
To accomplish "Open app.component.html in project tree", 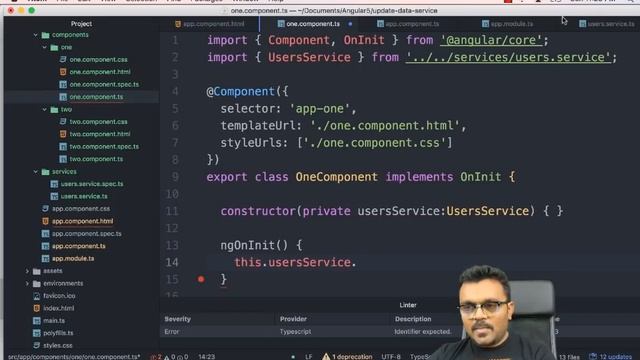I will point(82,221).
